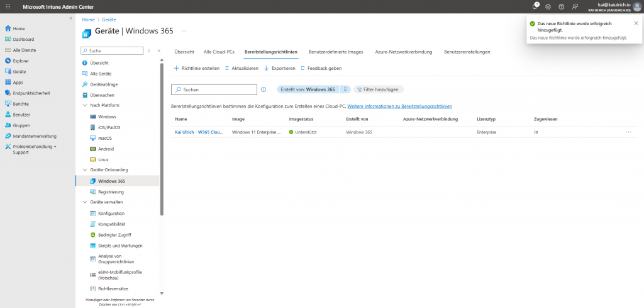This screenshot has width=644, height=308.
Task: Collapse the Nach Plattform section
Action: point(85,105)
